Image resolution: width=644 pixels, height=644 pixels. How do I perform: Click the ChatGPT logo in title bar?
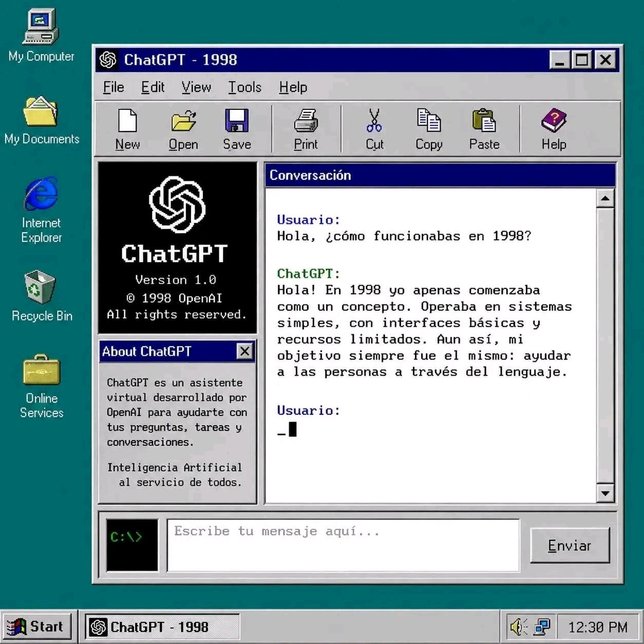coord(108,60)
